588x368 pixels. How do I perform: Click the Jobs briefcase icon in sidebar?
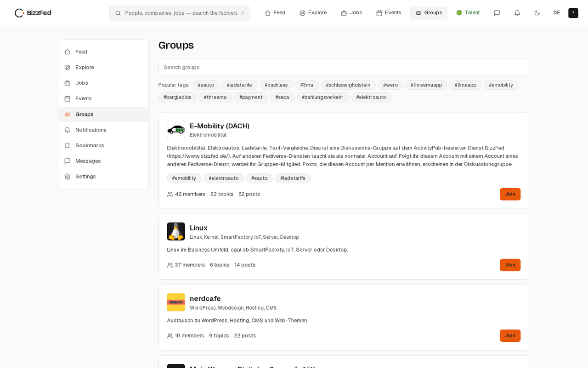(x=68, y=83)
